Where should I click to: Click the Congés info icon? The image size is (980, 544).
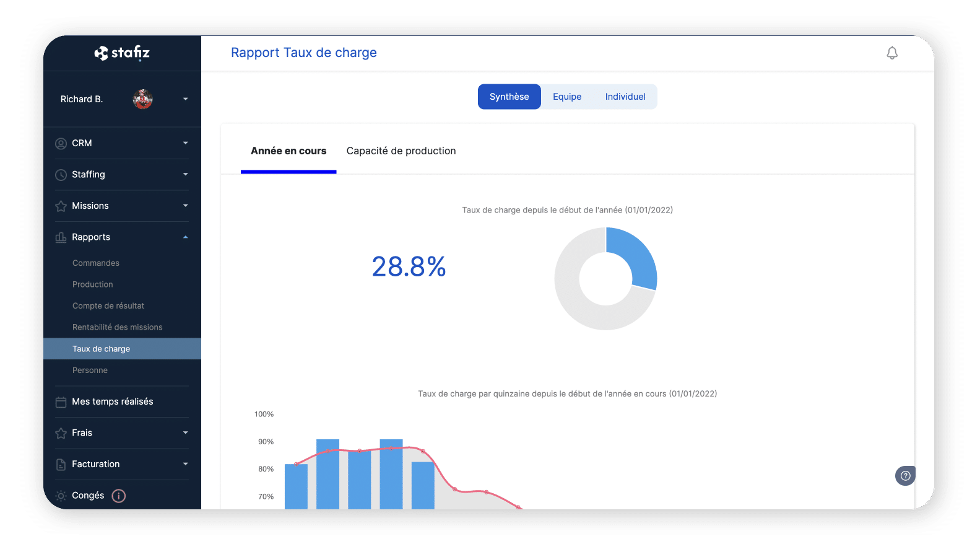click(x=119, y=496)
